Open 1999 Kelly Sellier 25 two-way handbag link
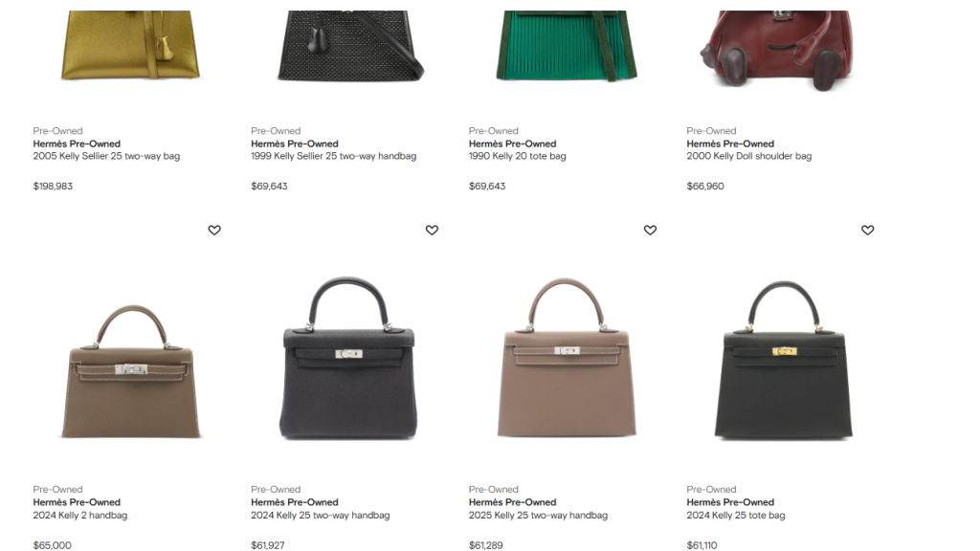The width and height of the screenshot is (980, 551). click(333, 156)
